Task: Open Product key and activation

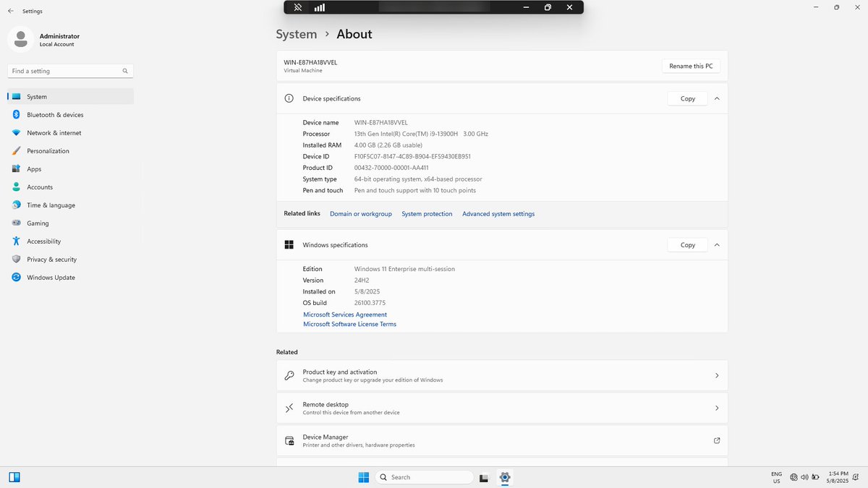Action: (502, 375)
